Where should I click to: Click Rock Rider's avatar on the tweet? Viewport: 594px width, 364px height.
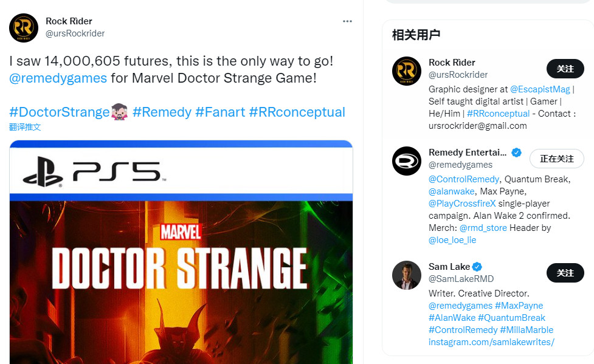pyautogui.click(x=24, y=27)
